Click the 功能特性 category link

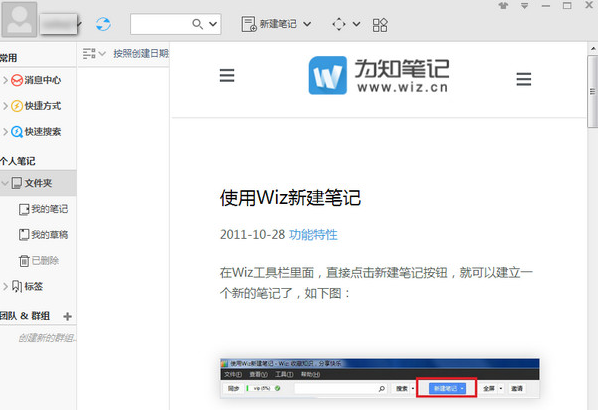click(313, 235)
